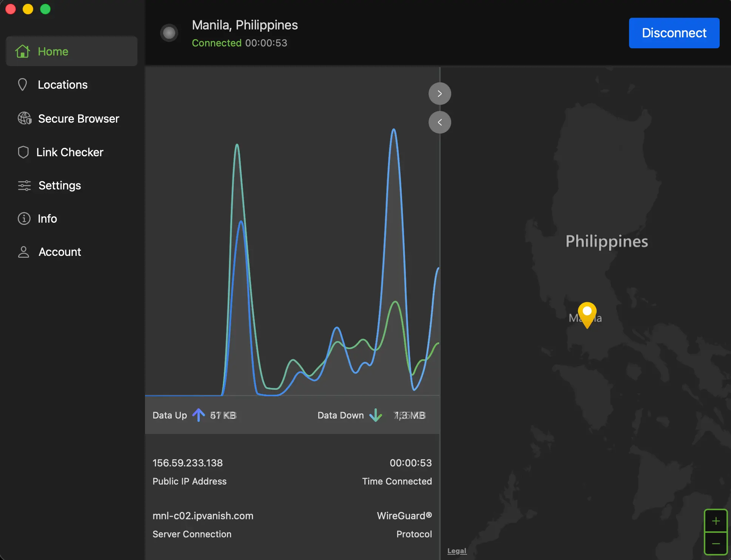
Task: Collapse the traffic graph panel
Action: tap(440, 93)
